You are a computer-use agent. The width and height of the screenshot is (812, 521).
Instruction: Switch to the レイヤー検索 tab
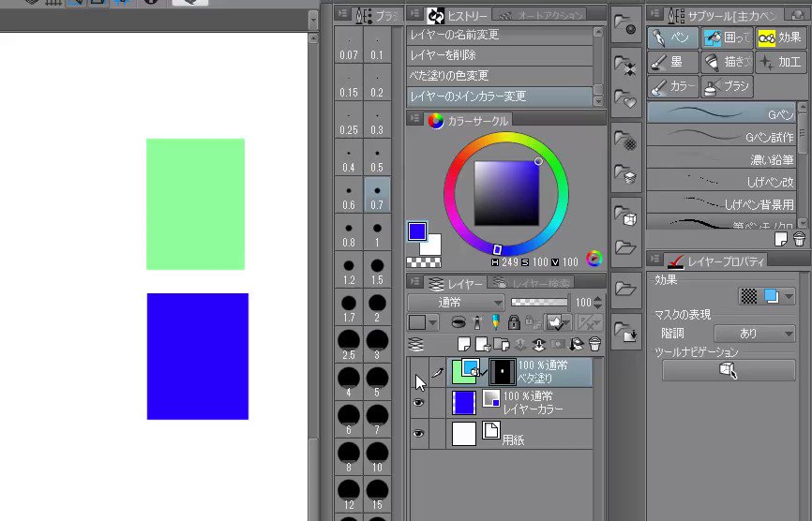pyautogui.click(x=533, y=283)
